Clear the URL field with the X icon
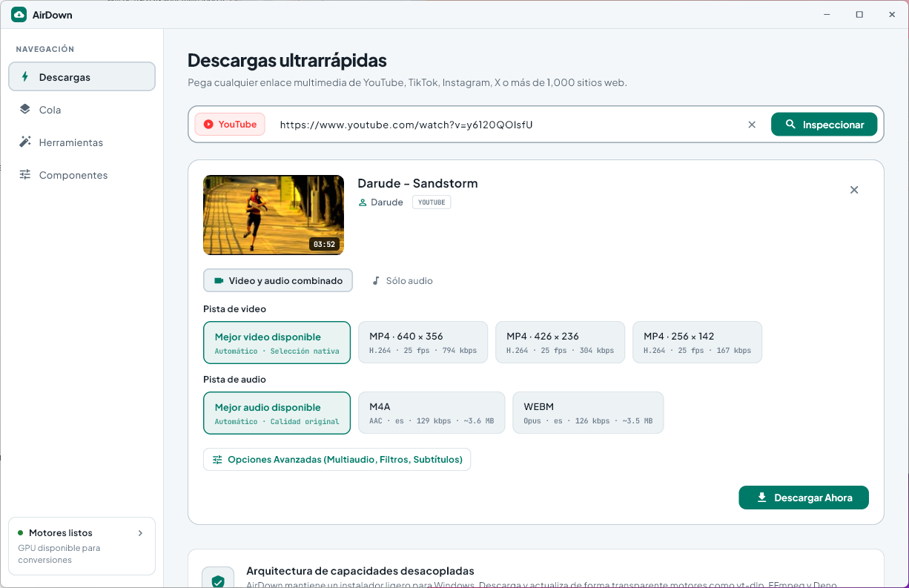 752,125
